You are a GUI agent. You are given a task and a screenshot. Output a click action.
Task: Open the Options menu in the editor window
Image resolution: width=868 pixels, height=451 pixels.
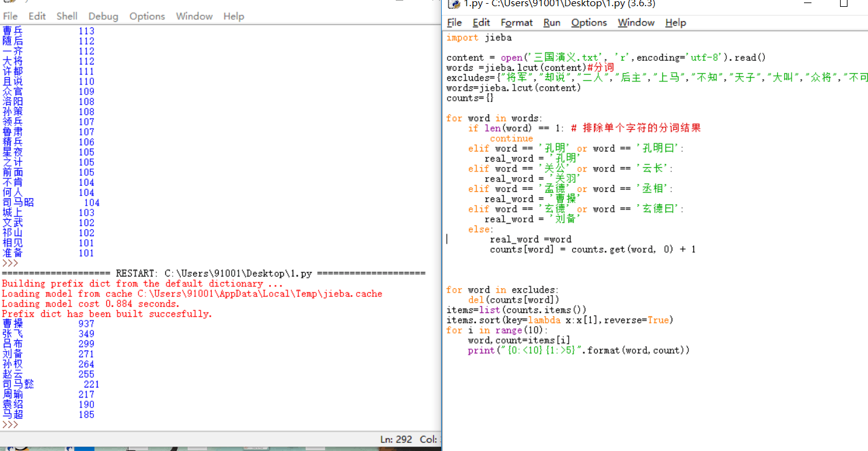click(588, 22)
